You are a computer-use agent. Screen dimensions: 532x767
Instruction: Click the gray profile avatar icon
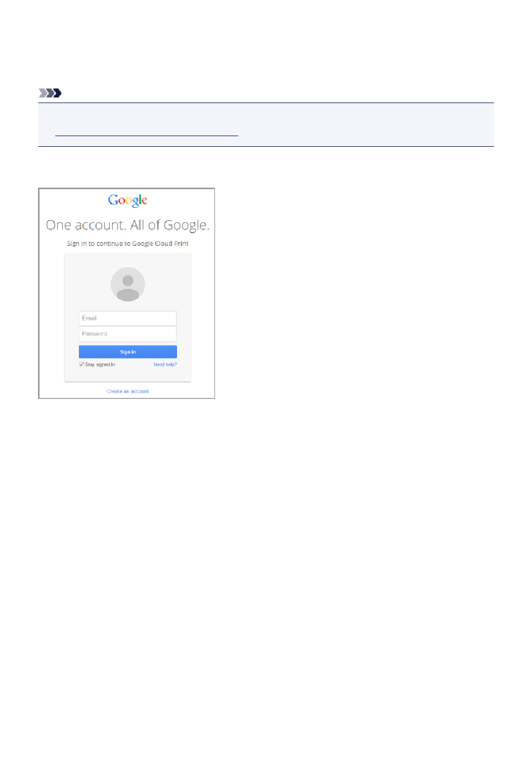pos(128,284)
